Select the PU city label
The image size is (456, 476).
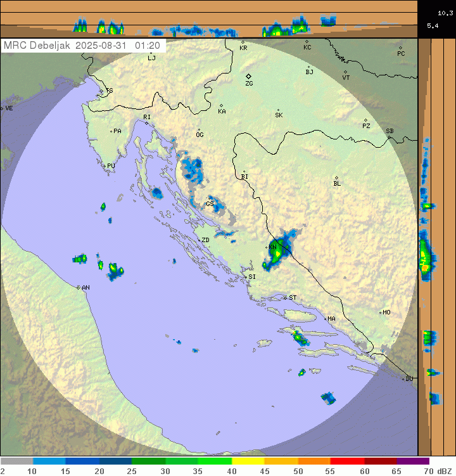[111, 166]
